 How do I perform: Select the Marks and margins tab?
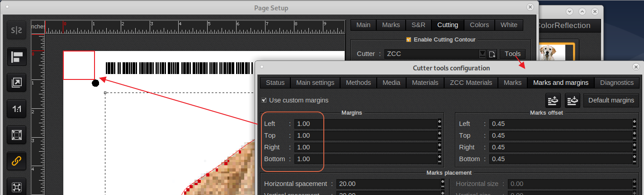561,83
